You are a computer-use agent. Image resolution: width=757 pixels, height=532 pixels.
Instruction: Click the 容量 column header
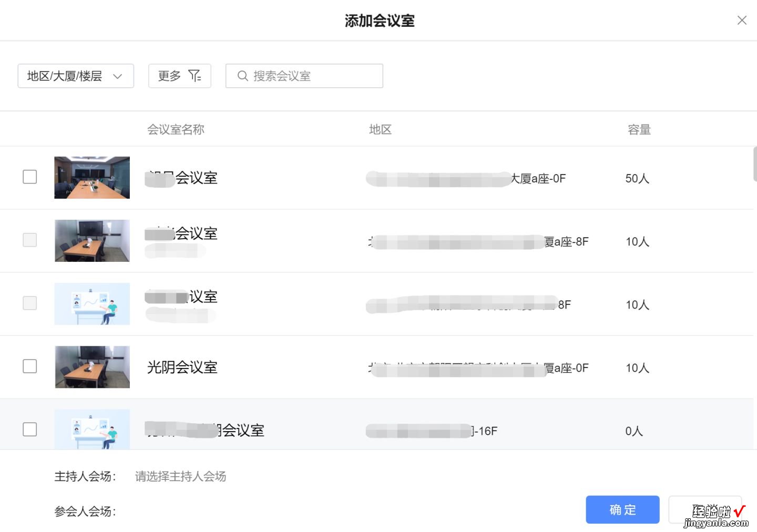639,129
